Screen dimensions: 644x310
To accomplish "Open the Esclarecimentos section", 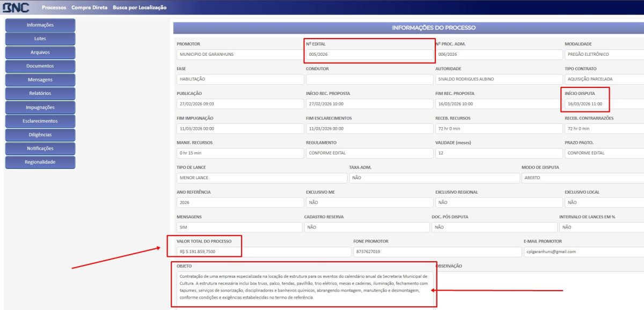I will (x=40, y=121).
